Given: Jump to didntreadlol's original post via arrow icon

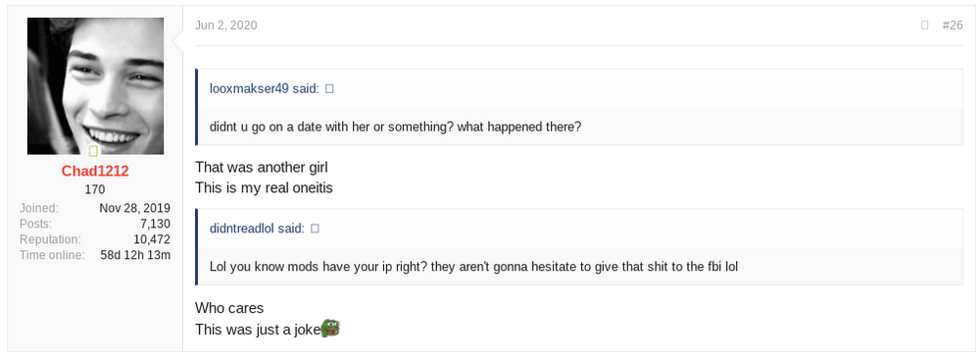Looking at the screenshot, I should click(315, 229).
